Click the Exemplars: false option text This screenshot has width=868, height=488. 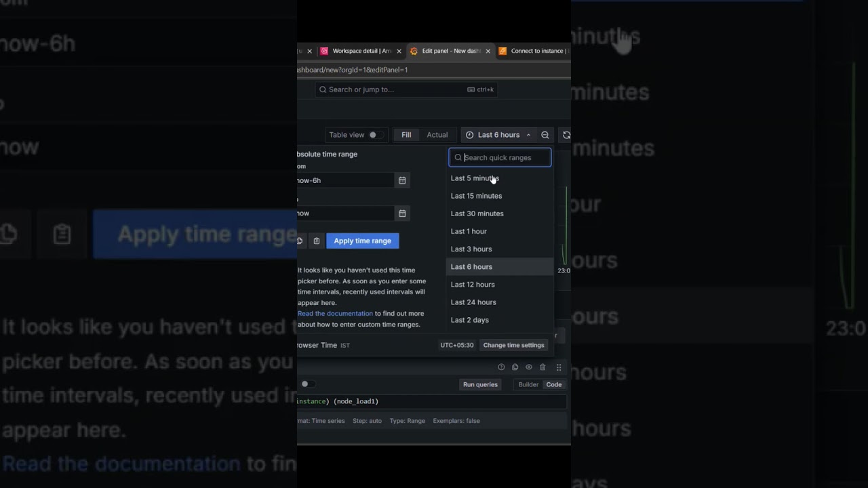point(456,421)
